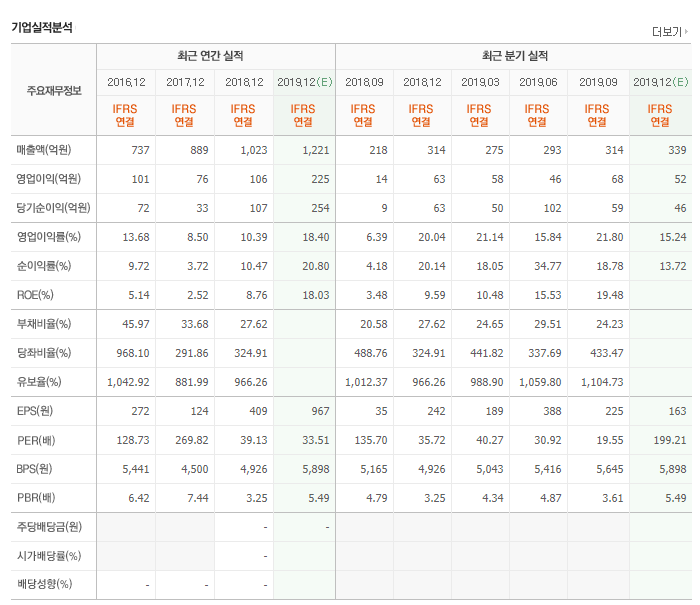Select the PBR value 7.44

pyautogui.click(x=198, y=498)
